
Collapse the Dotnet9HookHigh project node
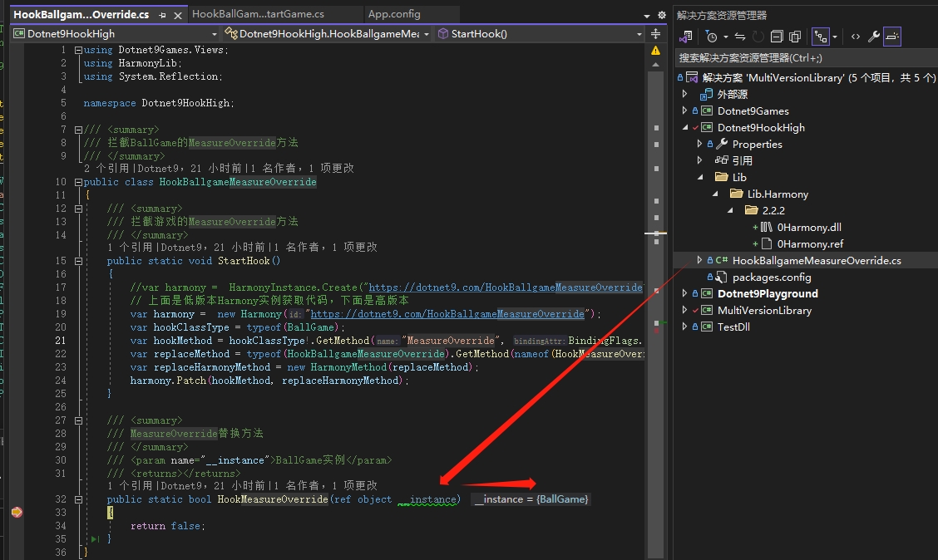[x=685, y=127]
